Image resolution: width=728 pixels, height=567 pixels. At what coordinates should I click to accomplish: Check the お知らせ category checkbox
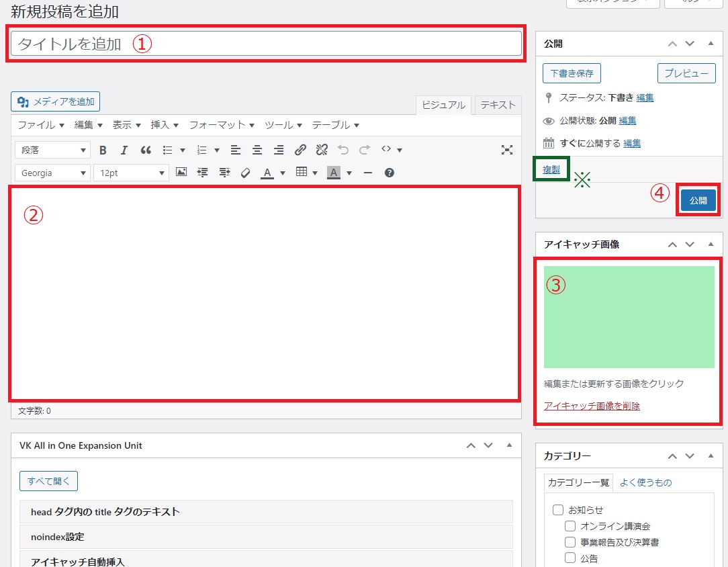(x=557, y=510)
